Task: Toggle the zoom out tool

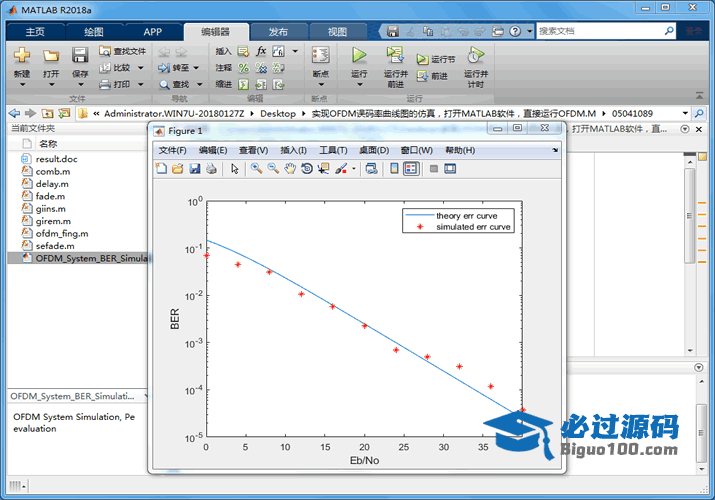Action: tap(273, 169)
